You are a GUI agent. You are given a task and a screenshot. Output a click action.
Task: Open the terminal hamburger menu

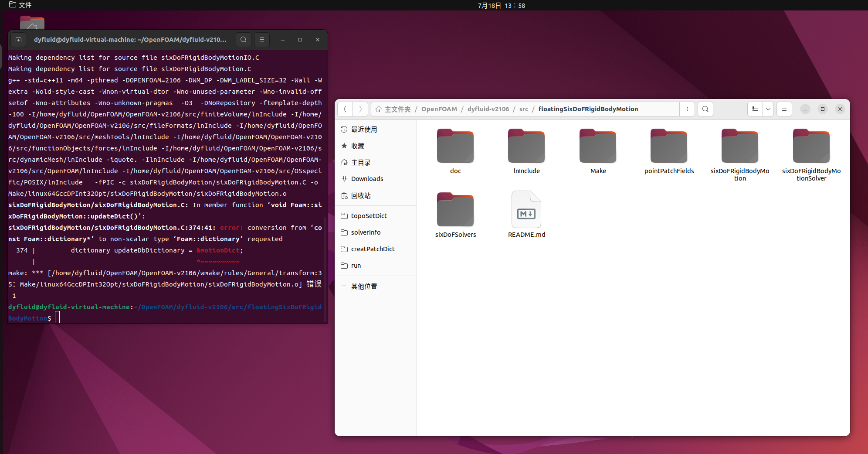tap(262, 40)
